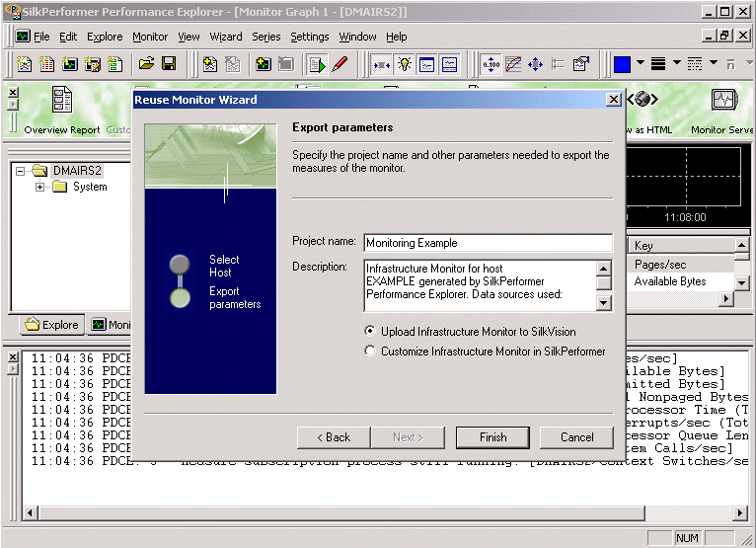
Task: Click the add monitor with star icon
Action: (x=264, y=63)
